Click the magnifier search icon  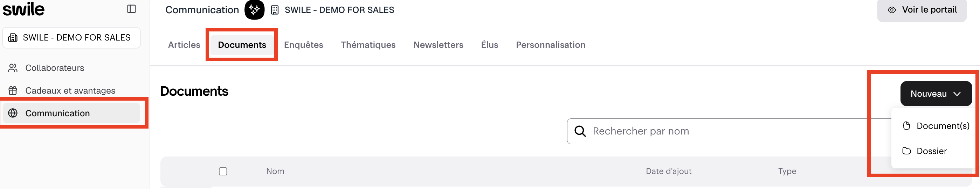click(580, 131)
